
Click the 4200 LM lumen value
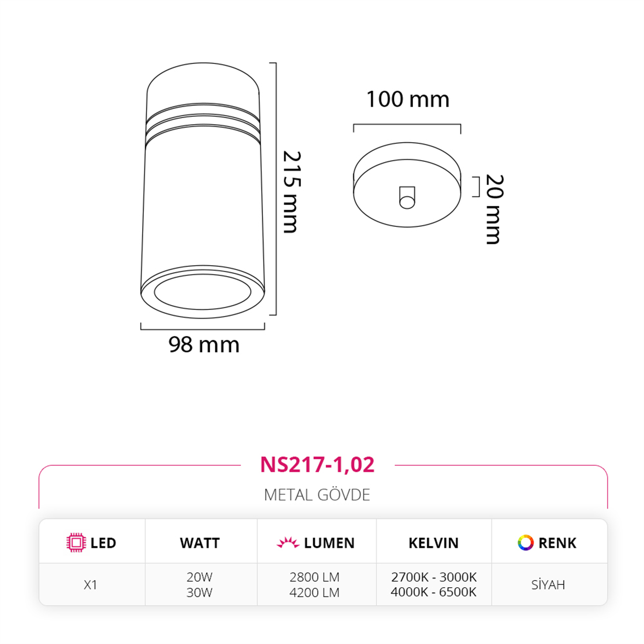(x=314, y=593)
